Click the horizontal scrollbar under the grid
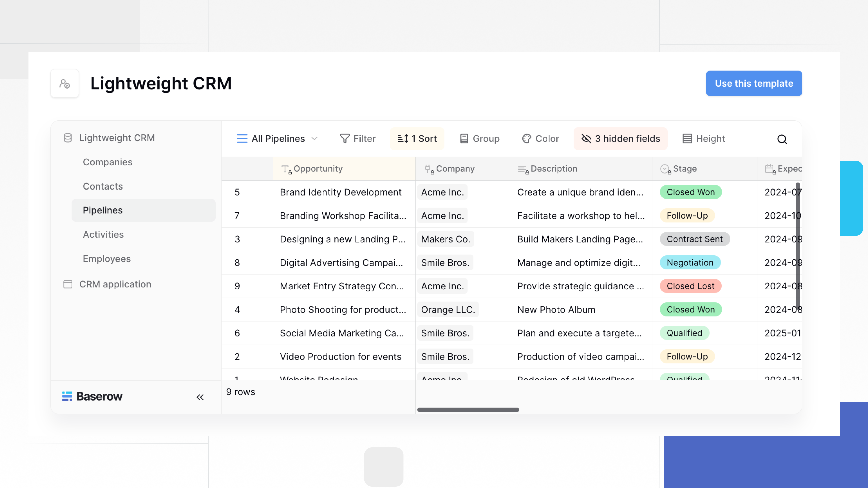This screenshot has height=488, width=868. point(468,410)
